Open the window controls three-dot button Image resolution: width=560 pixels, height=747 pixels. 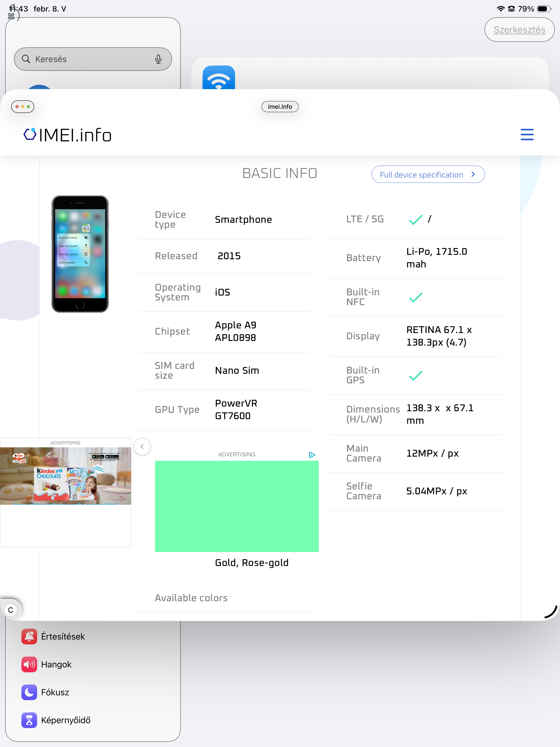pyautogui.click(x=23, y=107)
